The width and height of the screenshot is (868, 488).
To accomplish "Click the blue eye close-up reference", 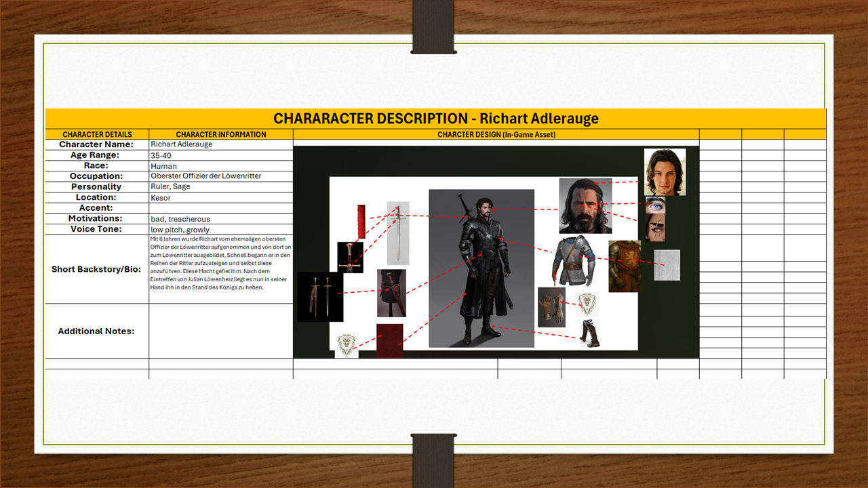I will pos(655,205).
